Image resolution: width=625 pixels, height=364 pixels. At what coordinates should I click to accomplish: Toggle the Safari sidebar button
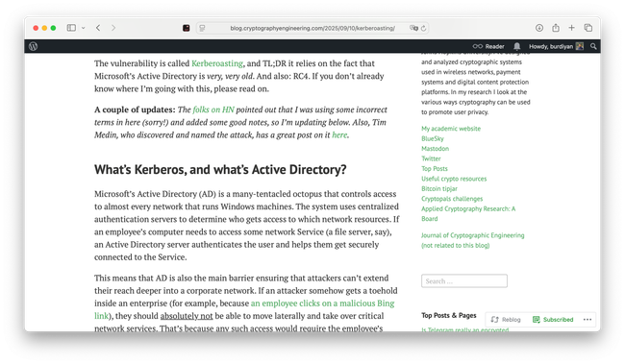click(x=71, y=28)
